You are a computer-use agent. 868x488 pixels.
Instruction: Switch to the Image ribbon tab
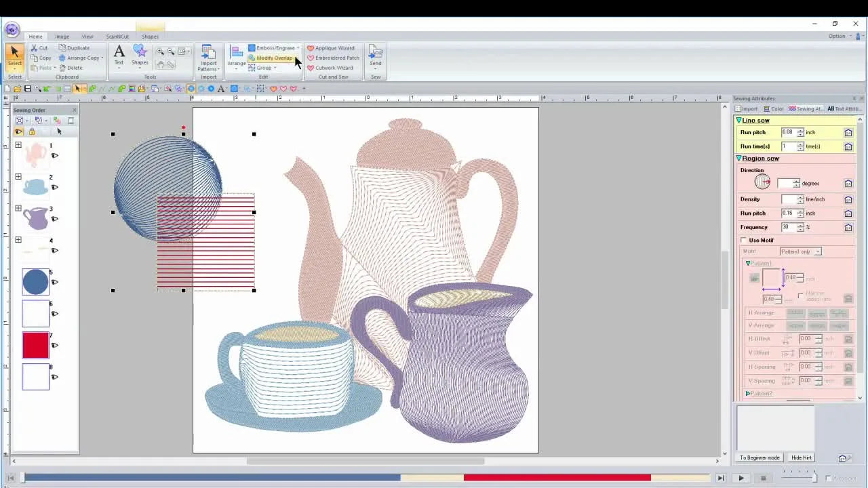tap(62, 37)
